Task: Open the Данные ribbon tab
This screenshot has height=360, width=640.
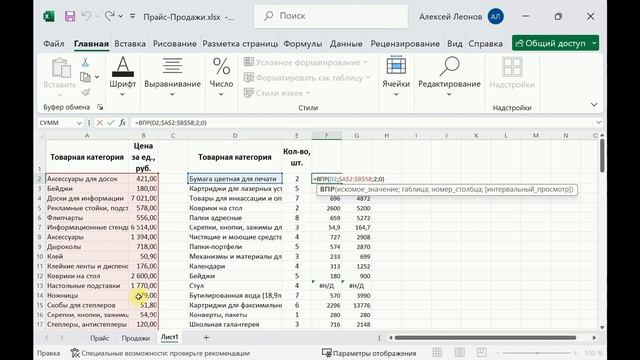Action: 346,43
